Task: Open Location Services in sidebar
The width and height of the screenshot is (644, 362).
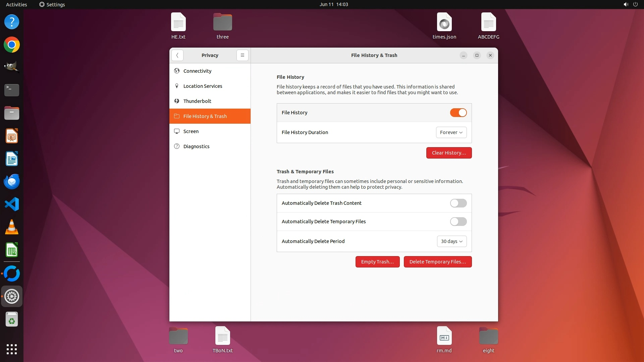Action: (x=203, y=86)
